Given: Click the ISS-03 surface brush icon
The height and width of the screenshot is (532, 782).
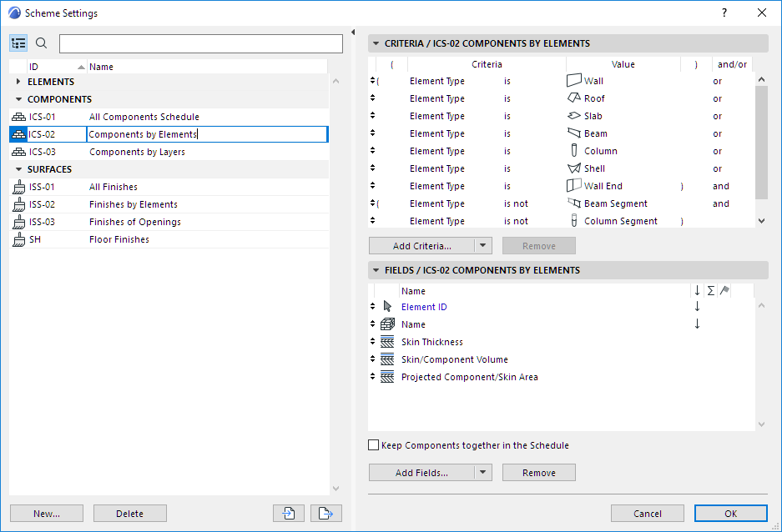Looking at the screenshot, I should click(x=18, y=222).
